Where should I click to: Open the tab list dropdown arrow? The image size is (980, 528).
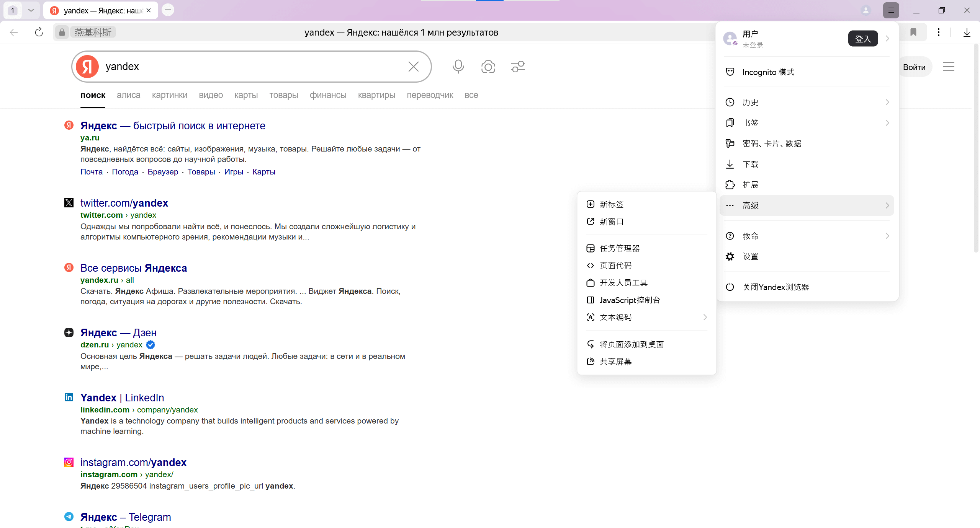pos(31,10)
